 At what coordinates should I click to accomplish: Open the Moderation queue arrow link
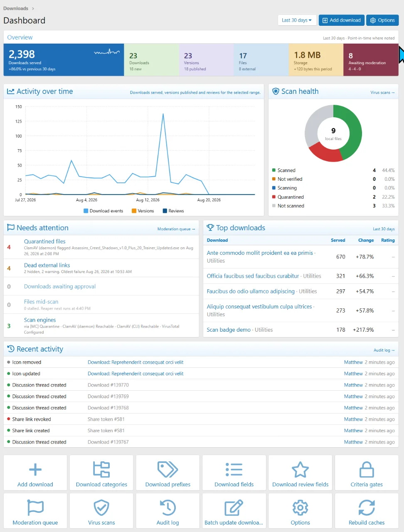176,229
